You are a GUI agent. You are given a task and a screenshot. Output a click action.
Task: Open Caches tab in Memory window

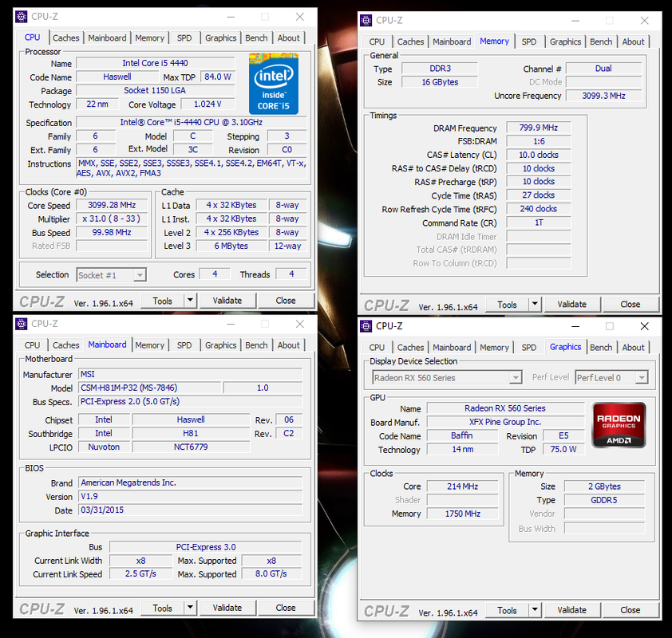[410, 41]
